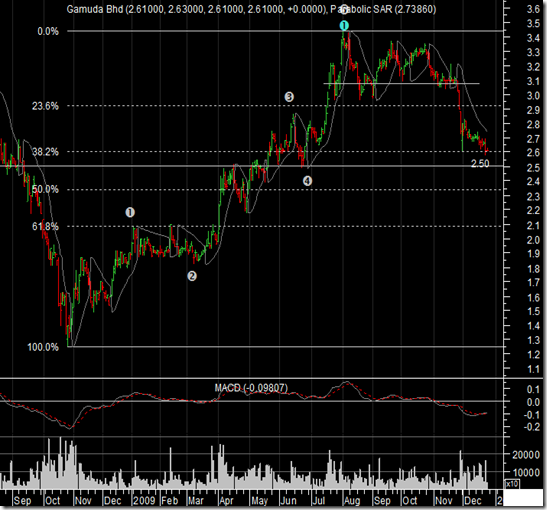Click the 2.6 price axis value
This screenshot has width=547, height=510.
click(533, 153)
